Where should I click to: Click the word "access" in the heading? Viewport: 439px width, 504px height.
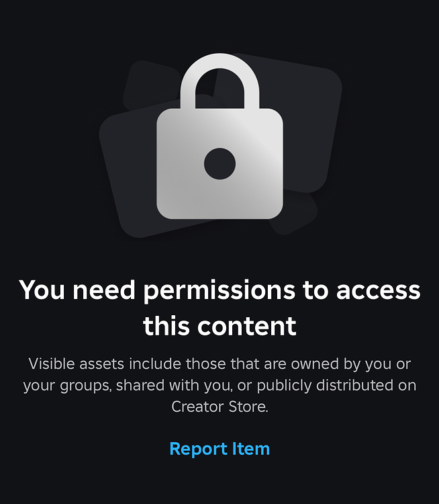379,290
